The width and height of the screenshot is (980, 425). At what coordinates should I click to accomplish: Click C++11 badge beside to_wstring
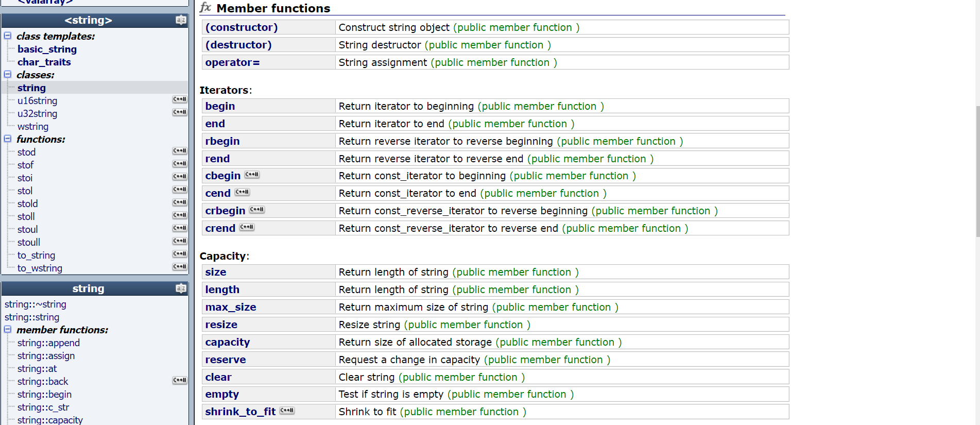pos(180,266)
